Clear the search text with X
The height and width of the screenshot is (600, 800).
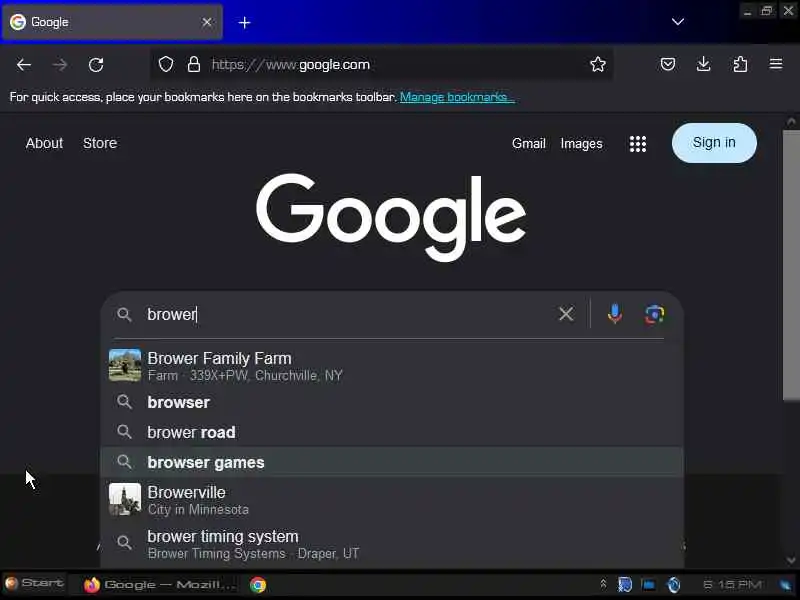click(x=566, y=314)
